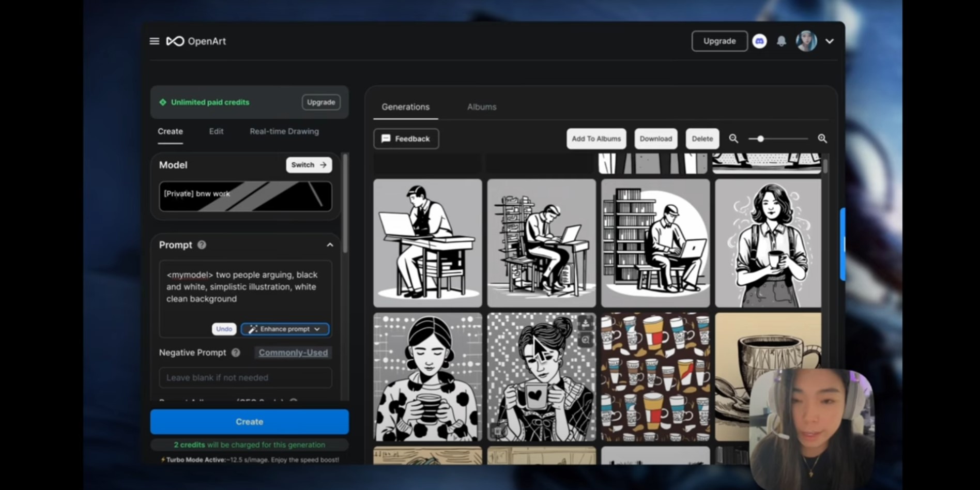Screen dimensions: 980x490
Task: Click the blue Create button
Action: (x=250, y=422)
